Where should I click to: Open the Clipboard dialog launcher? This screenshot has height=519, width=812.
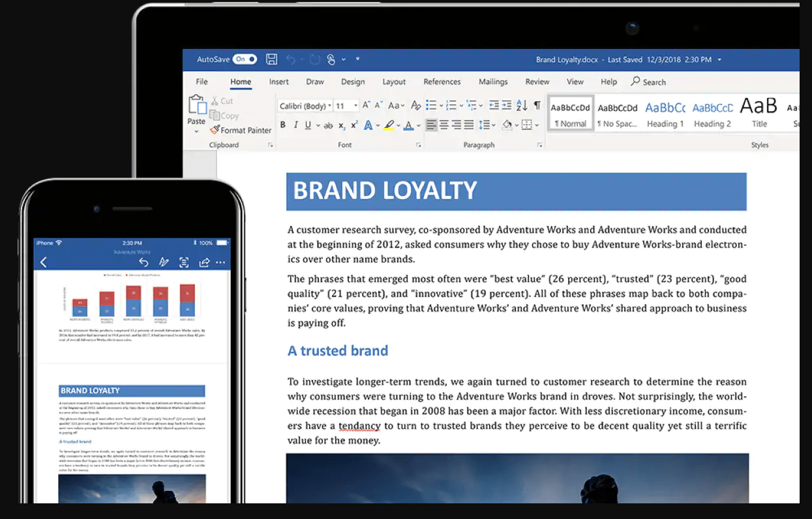pyautogui.click(x=270, y=146)
